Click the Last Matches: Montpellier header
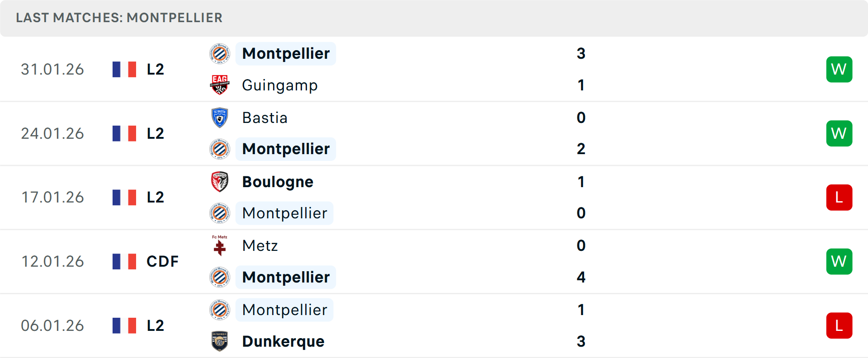The height and width of the screenshot is (358, 868). click(x=119, y=18)
